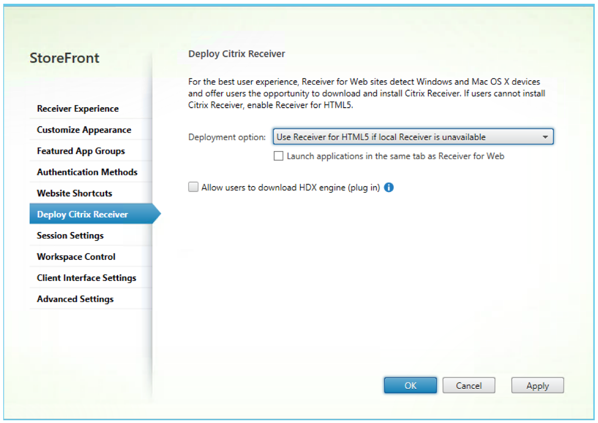Click the Apply button
This screenshot has width=598, height=423.
[537, 385]
